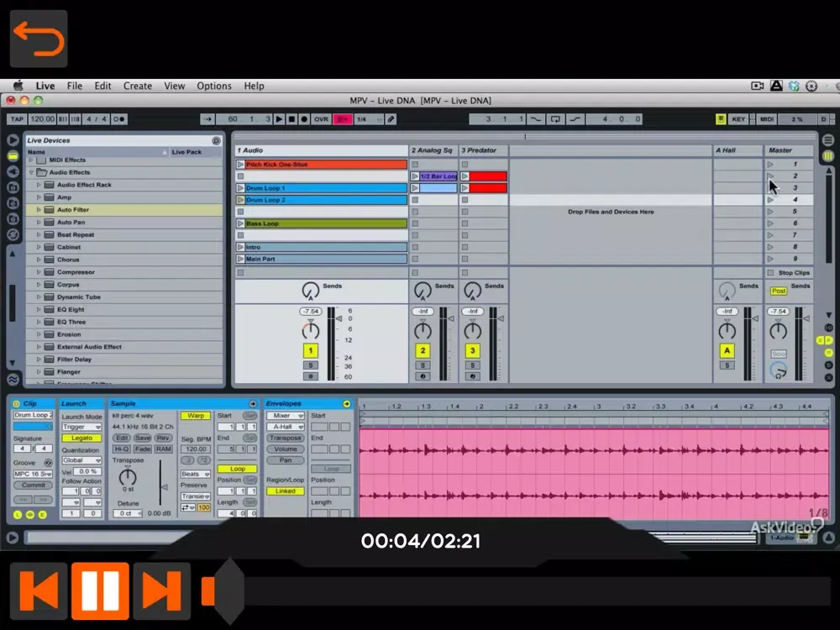
Task: Toggle the Warp switch
Action: tap(196, 416)
